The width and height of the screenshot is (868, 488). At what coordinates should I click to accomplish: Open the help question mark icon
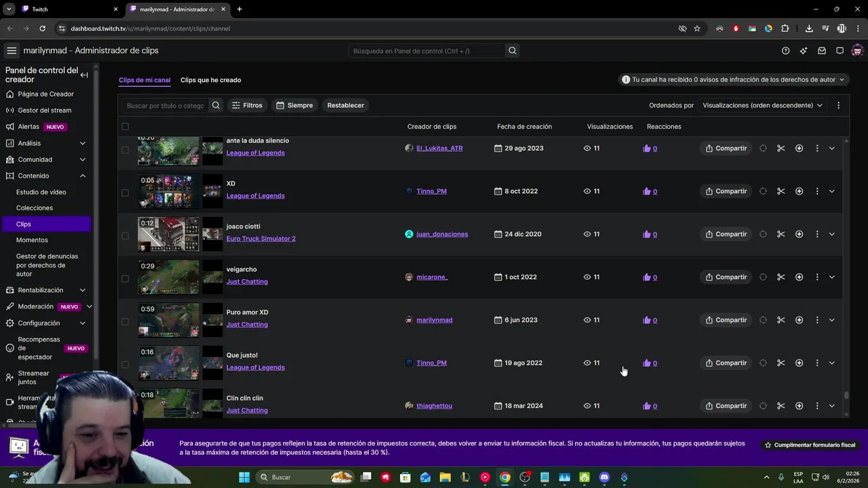coord(785,51)
